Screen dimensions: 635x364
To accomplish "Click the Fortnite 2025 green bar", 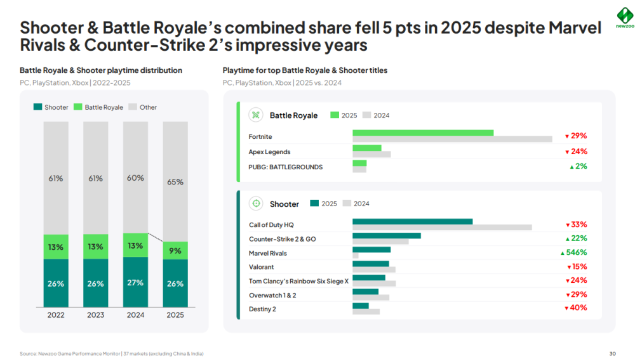I will coord(422,133).
